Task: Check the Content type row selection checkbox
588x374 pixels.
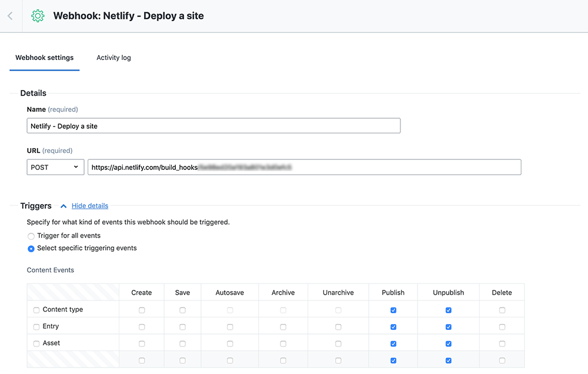Action: pyautogui.click(x=36, y=309)
